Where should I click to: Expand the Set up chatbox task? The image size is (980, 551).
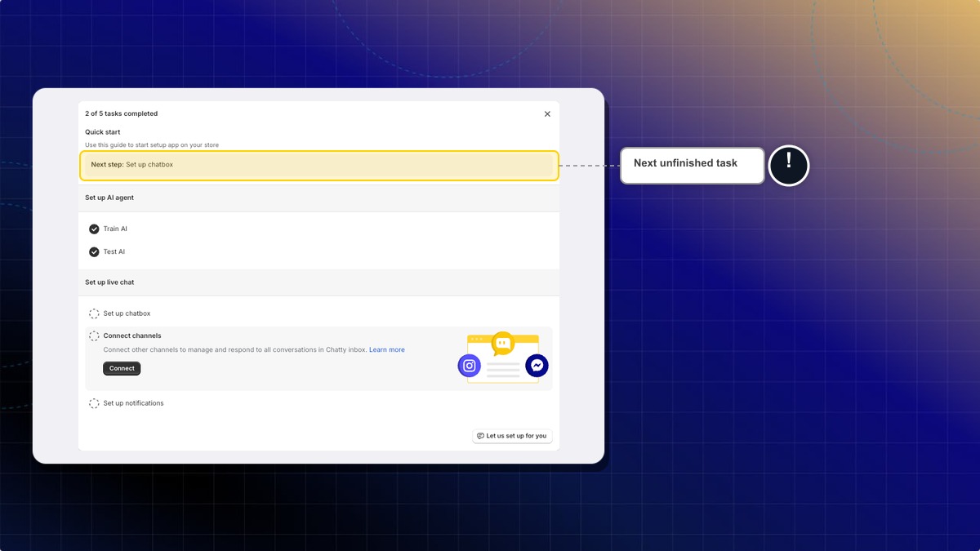pos(127,313)
